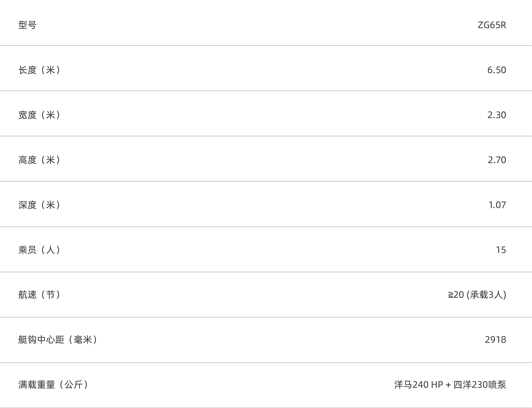Click the 型号 row label
This screenshot has height=408, width=532.
pyautogui.click(x=27, y=25)
